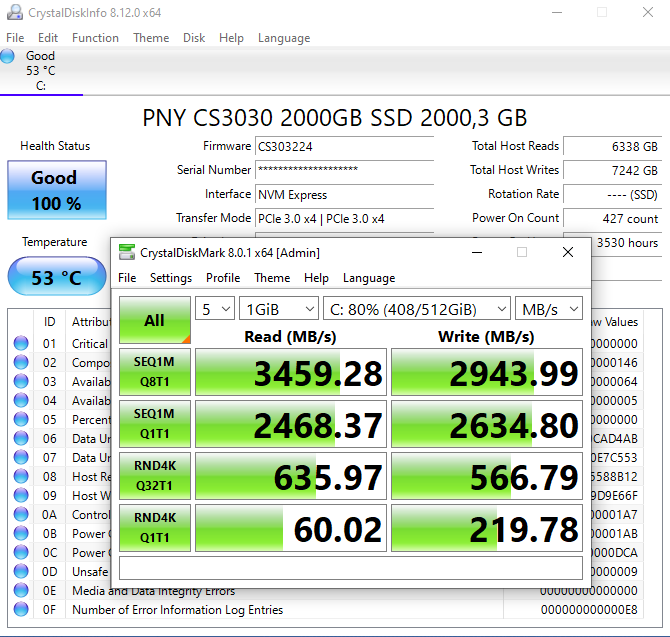Click the Good 100 % health status button
The width and height of the screenshot is (670, 637).
pyautogui.click(x=57, y=190)
